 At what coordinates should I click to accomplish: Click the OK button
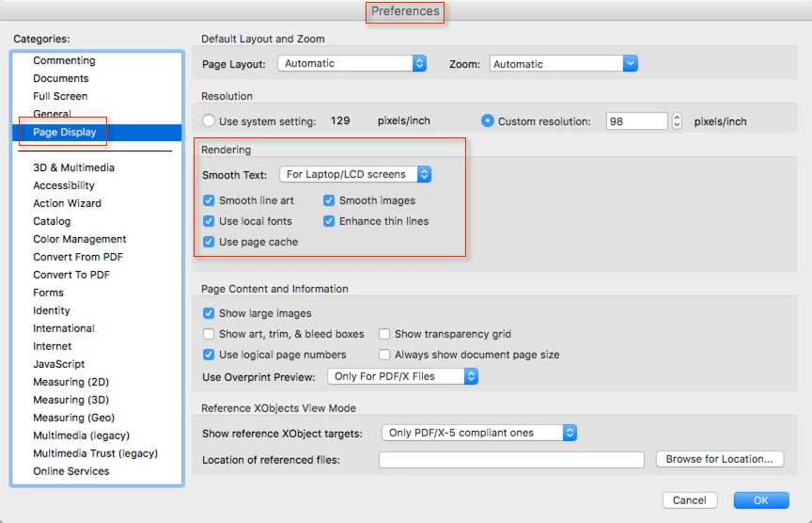761,500
